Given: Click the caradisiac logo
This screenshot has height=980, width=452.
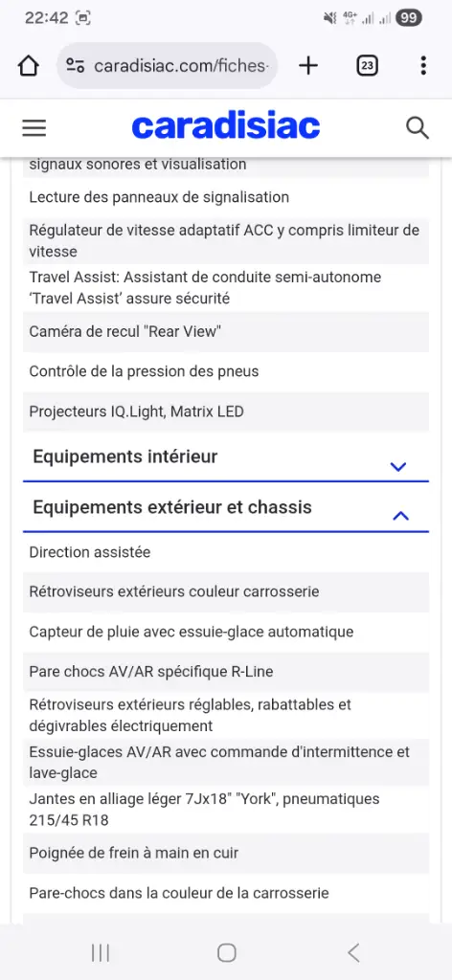Looking at the screenshot, I should click(x=226, y=127).
